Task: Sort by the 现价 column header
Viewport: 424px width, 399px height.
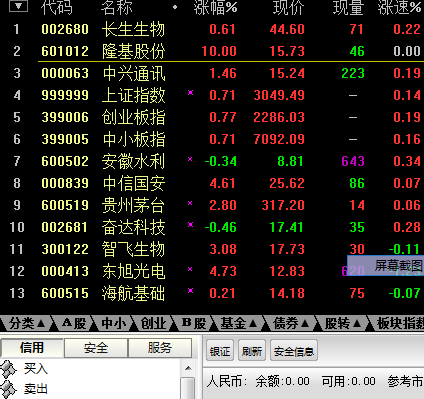Action: (288, 8)
